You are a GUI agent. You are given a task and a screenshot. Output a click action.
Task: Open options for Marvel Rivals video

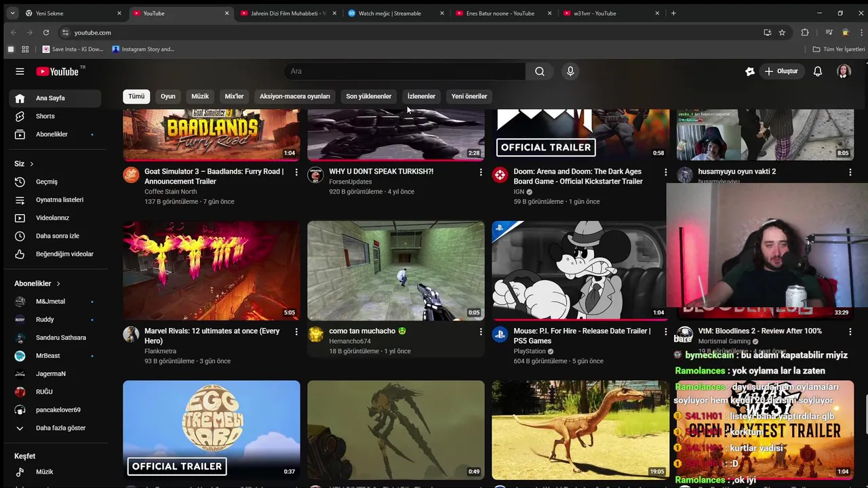(x=296, y=331)
